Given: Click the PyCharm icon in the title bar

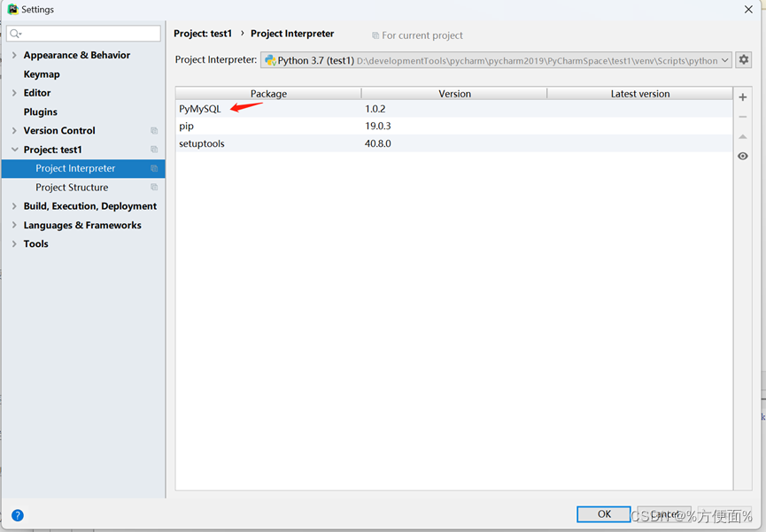Looking at the screenshot, I should (12, 9).
